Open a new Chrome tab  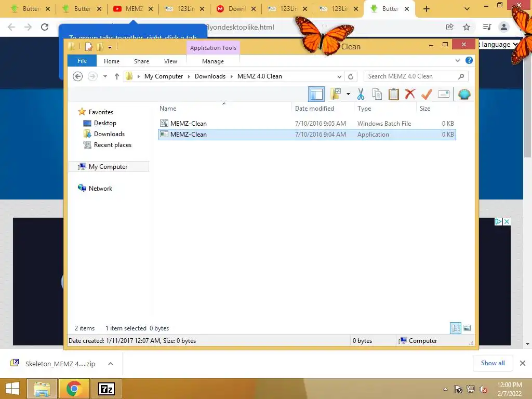427,9
